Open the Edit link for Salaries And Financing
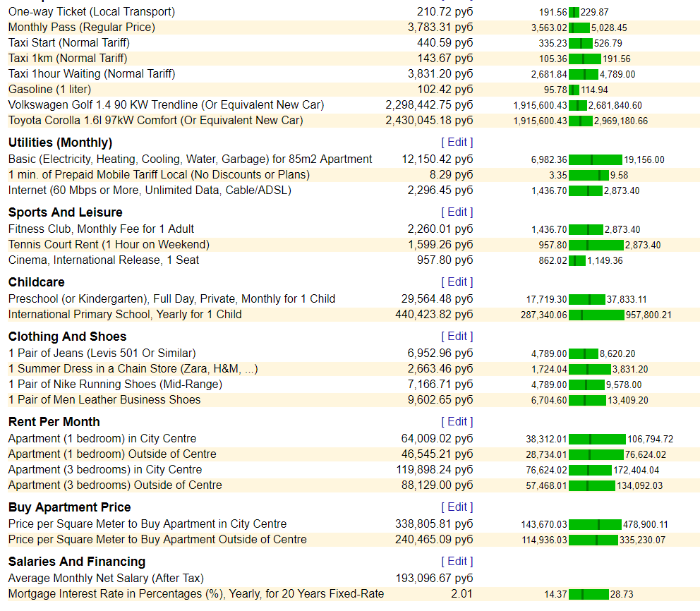Viewport: 700px width, 611px height. 457,562
